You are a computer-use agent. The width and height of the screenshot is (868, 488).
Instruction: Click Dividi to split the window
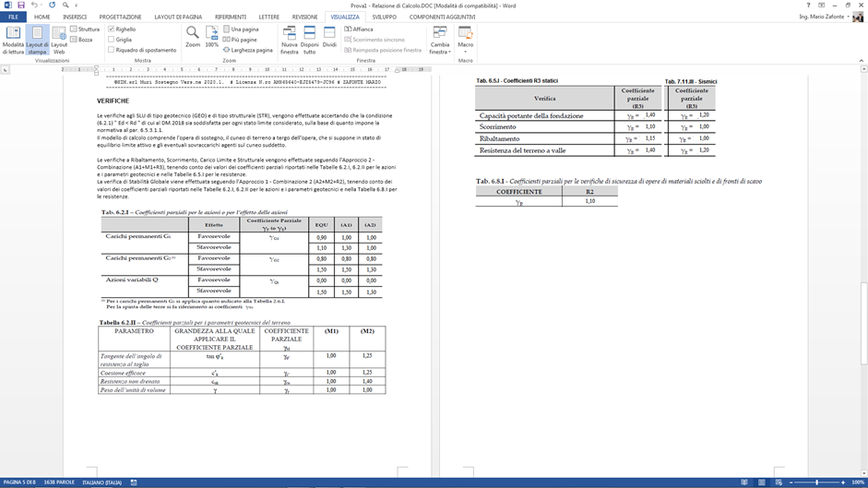point(329,37)
